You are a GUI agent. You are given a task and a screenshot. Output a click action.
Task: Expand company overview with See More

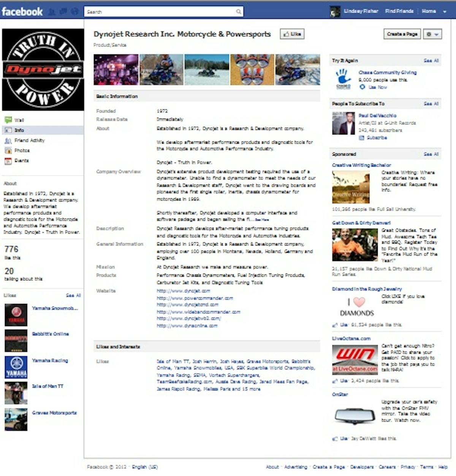pyautogui.click(x=262, y=220)
